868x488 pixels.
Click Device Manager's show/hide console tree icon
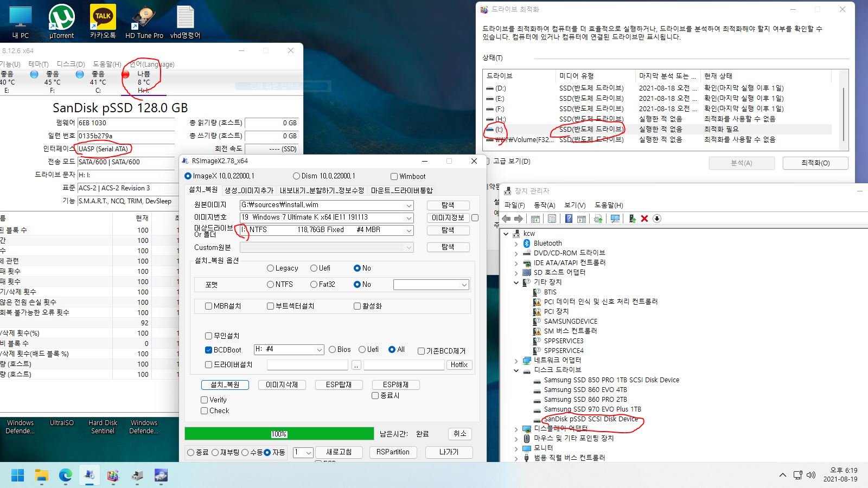[535, 219]
